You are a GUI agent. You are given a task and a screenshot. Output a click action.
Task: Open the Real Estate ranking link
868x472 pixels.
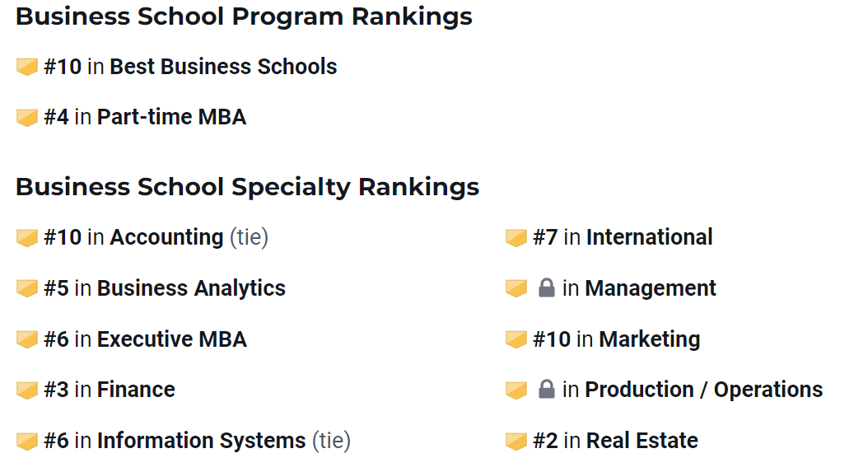point(642,441)
